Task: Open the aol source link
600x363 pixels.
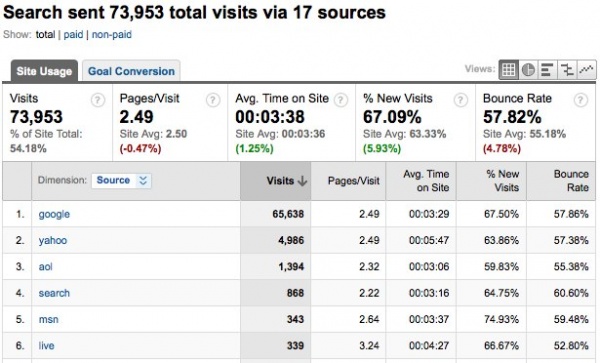Action: click(x=45, y=267)
